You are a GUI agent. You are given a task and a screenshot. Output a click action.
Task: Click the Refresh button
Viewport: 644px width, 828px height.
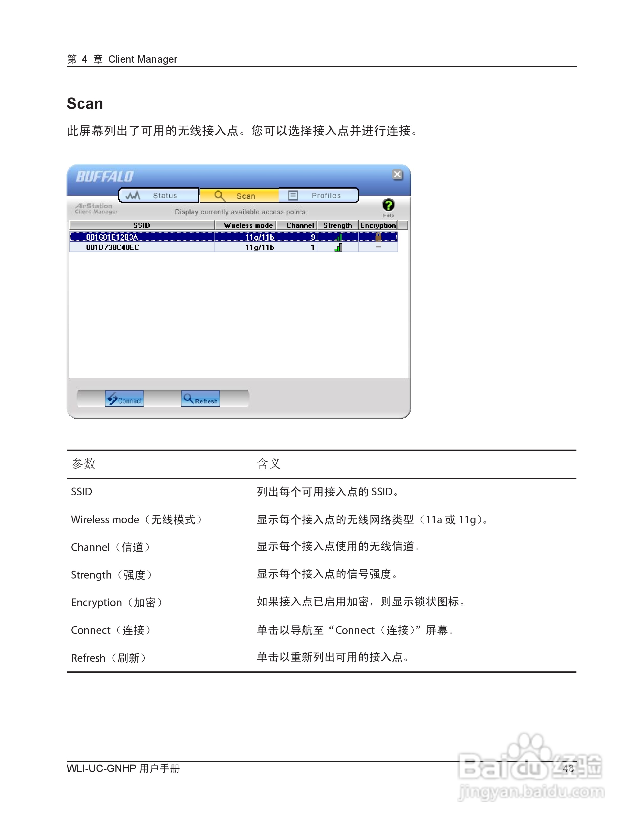point(201,399)
